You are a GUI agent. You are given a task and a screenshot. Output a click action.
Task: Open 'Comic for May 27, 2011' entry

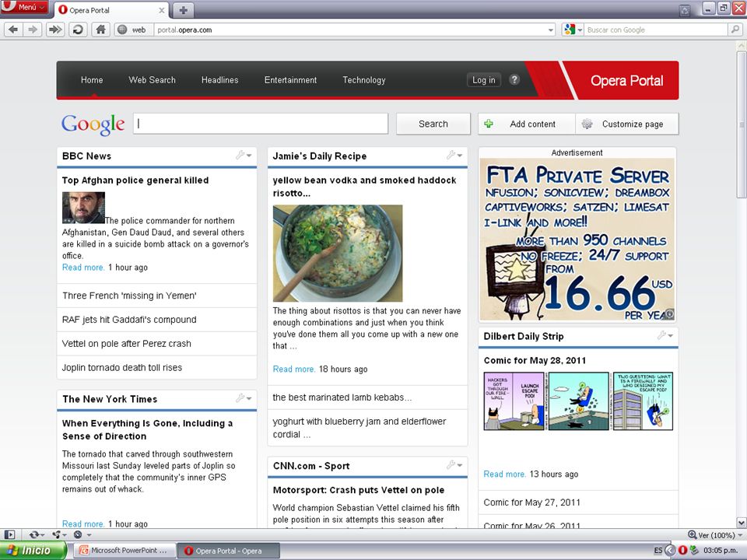tap(531, 502)
